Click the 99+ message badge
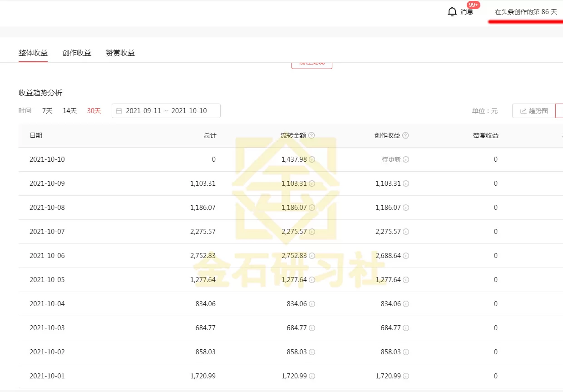The width and height of the screenshot is (563, 392). pyautogui.click(x=473, y=5)
